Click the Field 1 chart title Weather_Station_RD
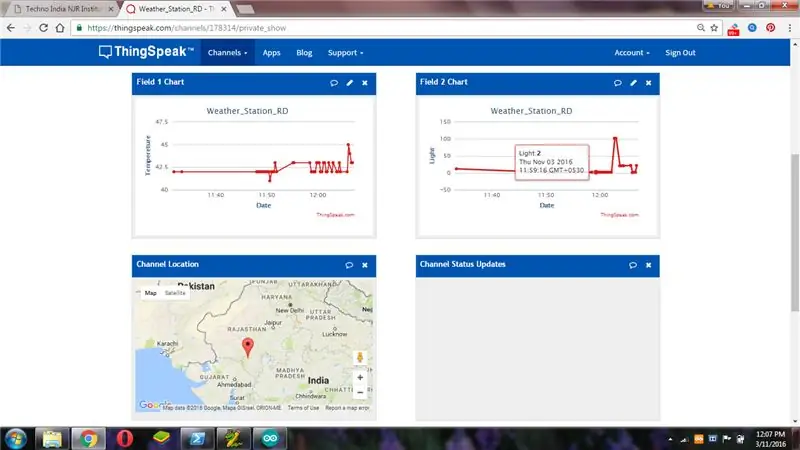Viewport: 800px width, 450px height. click(247, 111)
